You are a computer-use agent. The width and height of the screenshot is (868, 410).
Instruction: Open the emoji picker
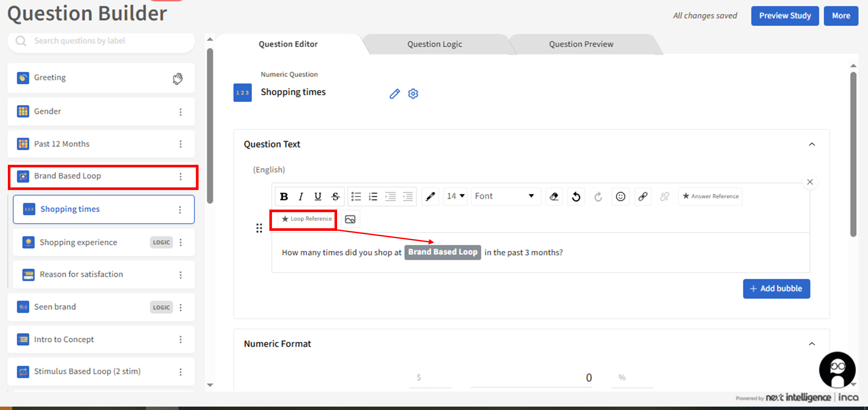(620, 197)
